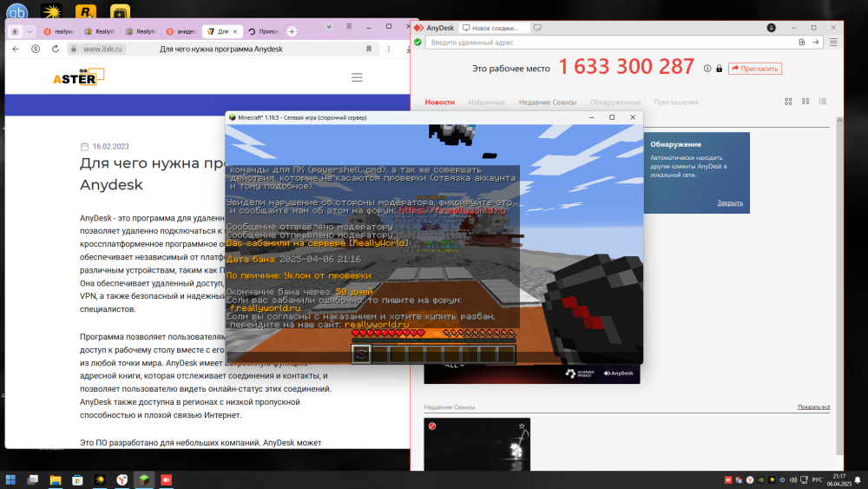The width and height of the screenshot is (868, 489).
Task: Select first hotbar slot in Minecraft
Action: [x=361, y=354]
